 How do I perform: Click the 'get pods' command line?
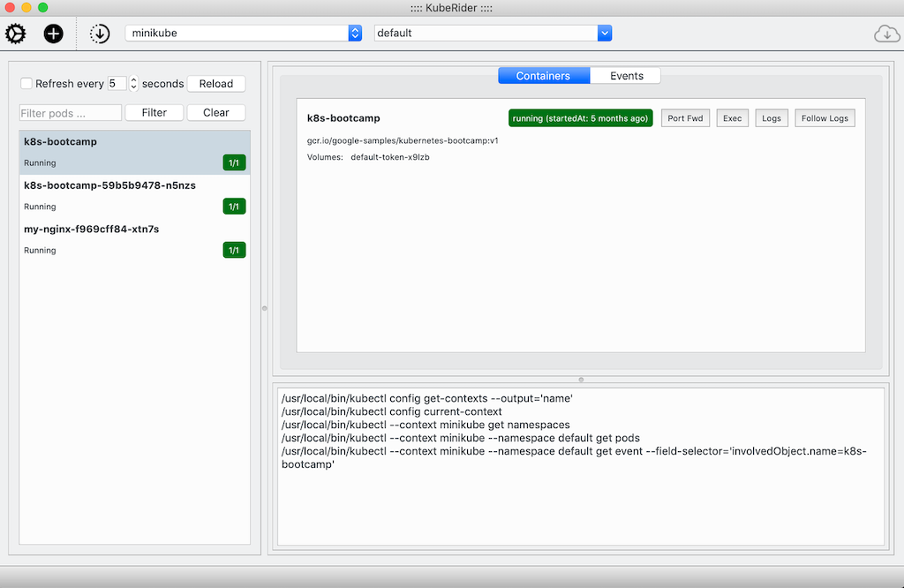pos(461,438)
